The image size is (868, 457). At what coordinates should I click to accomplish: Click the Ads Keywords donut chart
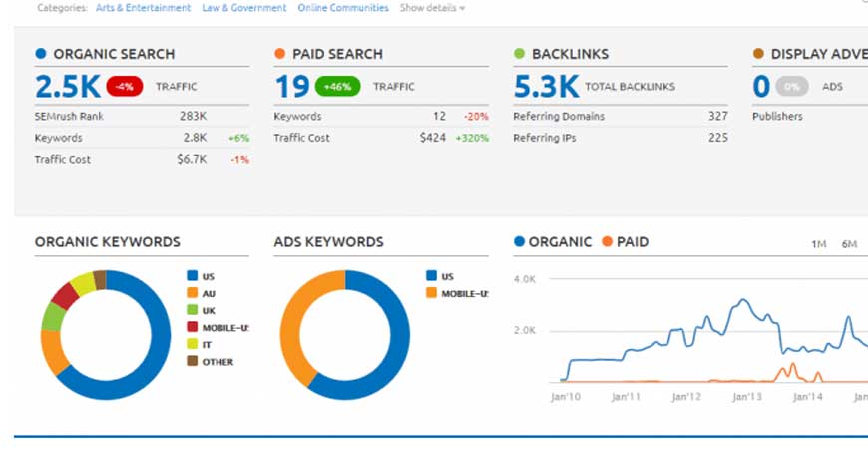point(345,335)
